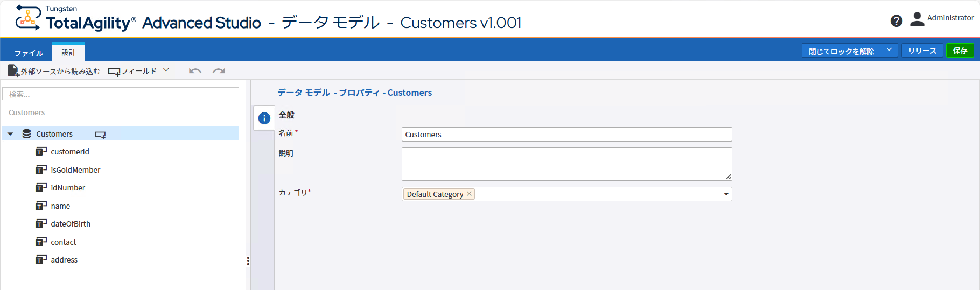Click the undo arrow icon
This screenshot has width=980, height=290.
click(x=195, y=71)
